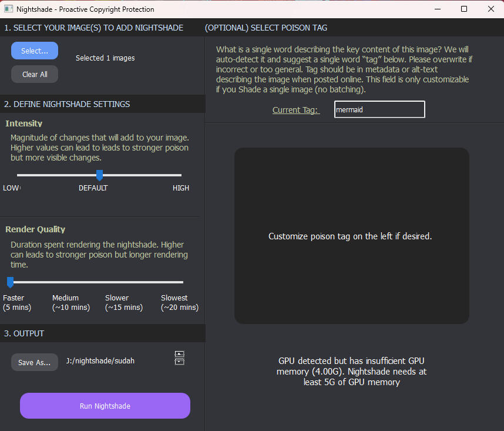The height and width of the screenshot is (431, 504).
Task: Click the J:/nightshade/sudah output path text
Action: pos(100,360)
